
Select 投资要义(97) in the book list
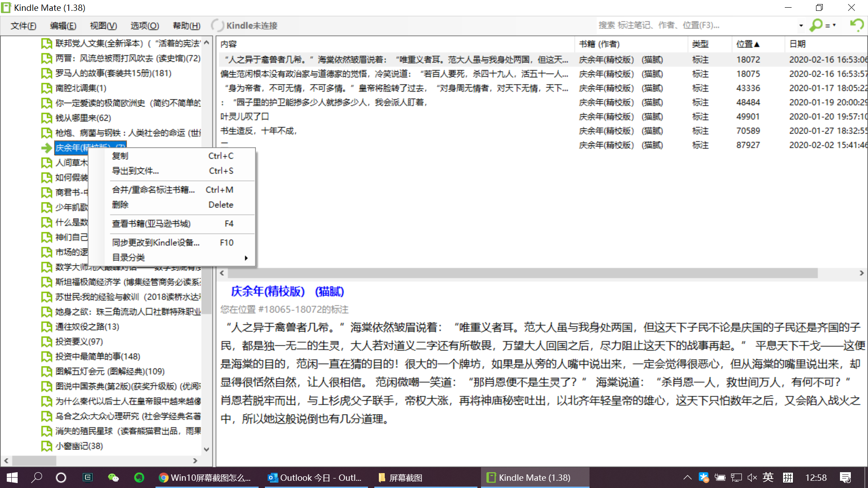[x=79, y=342]
